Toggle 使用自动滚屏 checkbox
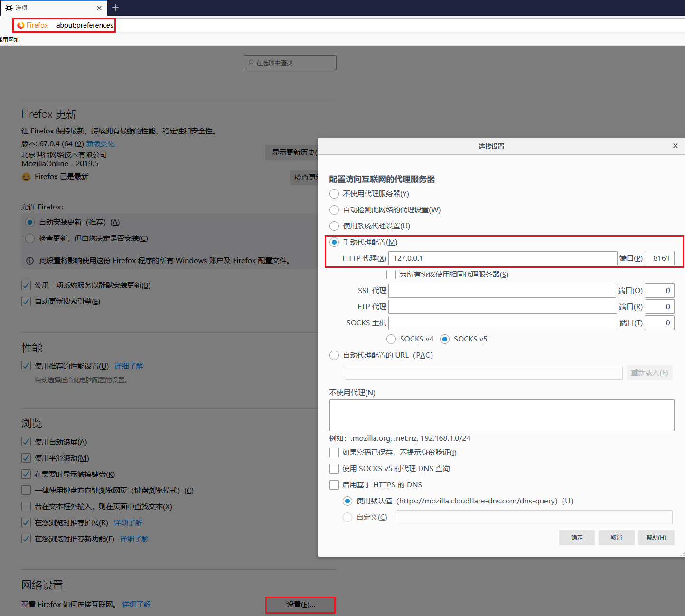 pos(26,442)
